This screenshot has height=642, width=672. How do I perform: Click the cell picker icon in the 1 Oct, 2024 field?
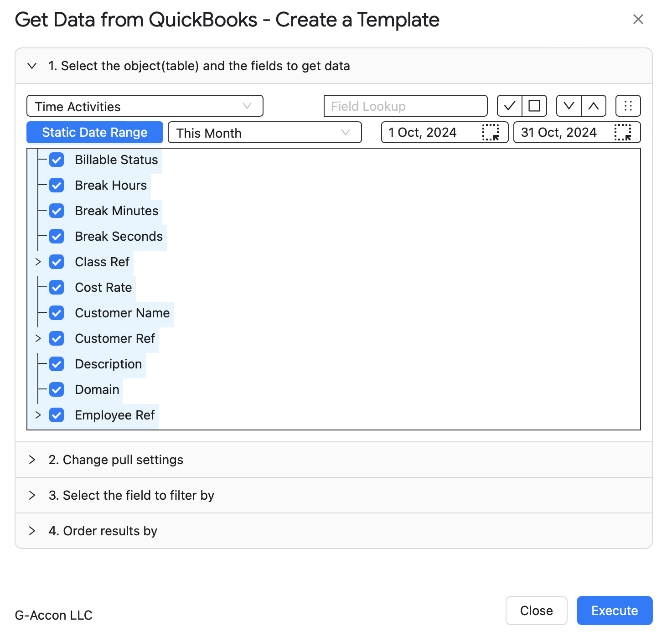coord(491,132)
